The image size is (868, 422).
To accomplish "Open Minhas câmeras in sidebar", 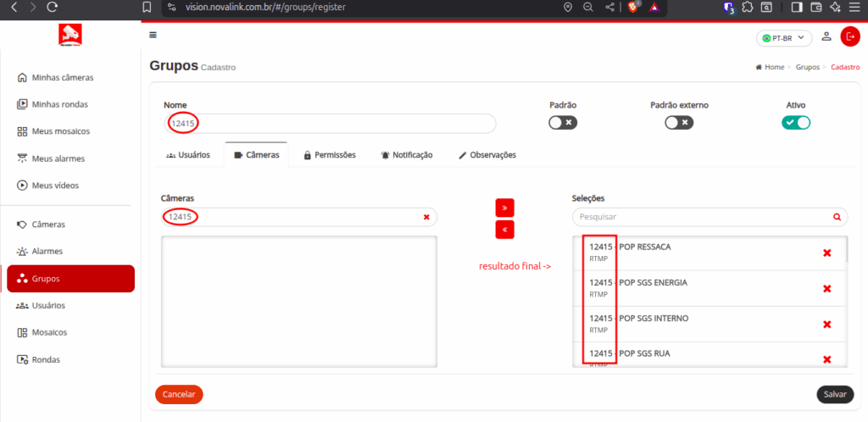I will click(70, 77).
